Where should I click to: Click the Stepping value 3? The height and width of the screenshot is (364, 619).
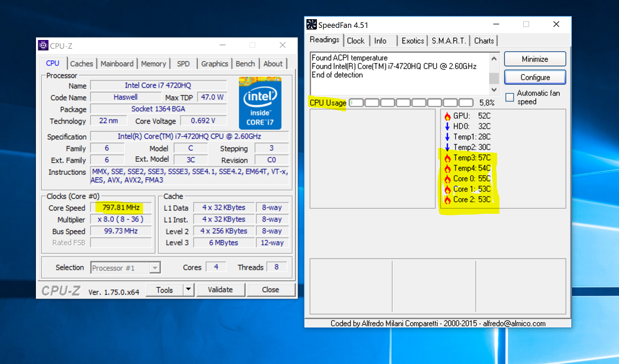271,148
